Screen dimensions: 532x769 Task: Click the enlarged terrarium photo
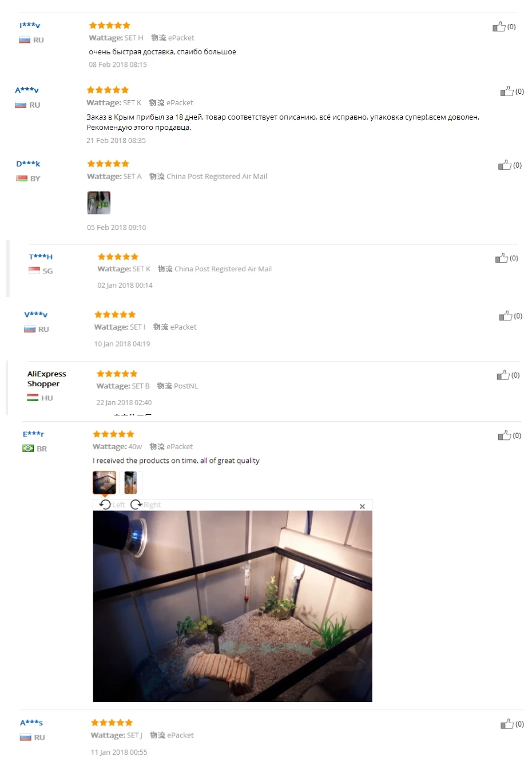pyautogui.click(x=233, y=606)
